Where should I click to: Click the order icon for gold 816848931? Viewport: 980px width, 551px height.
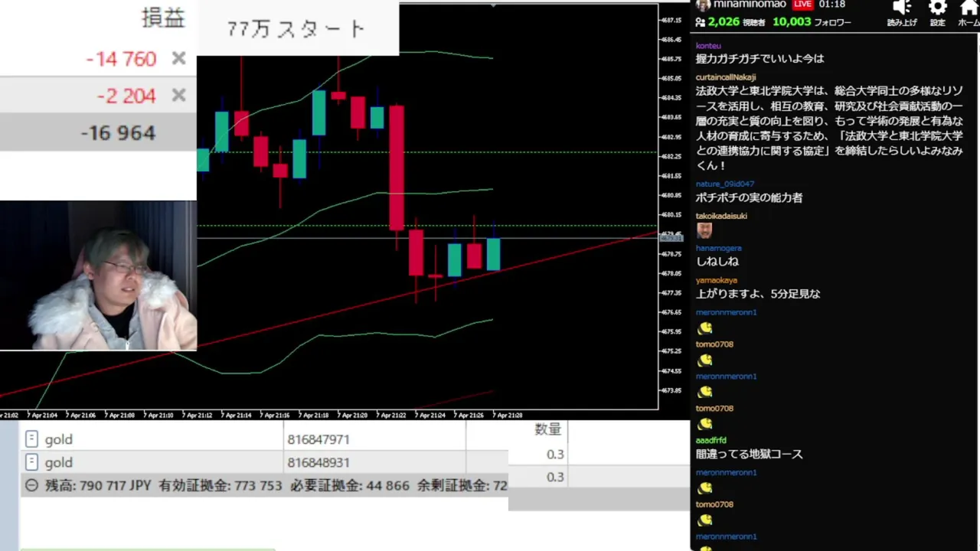pos(31,462)
